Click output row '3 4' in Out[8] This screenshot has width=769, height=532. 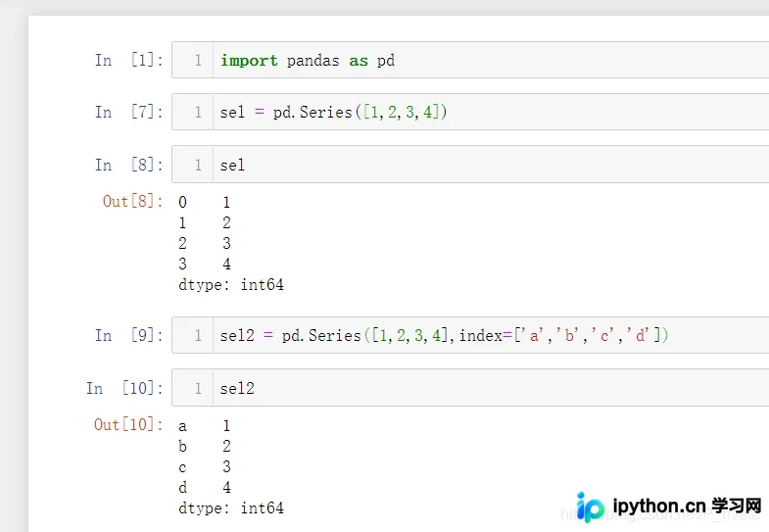pyautogui.click(x=205, y=264)
